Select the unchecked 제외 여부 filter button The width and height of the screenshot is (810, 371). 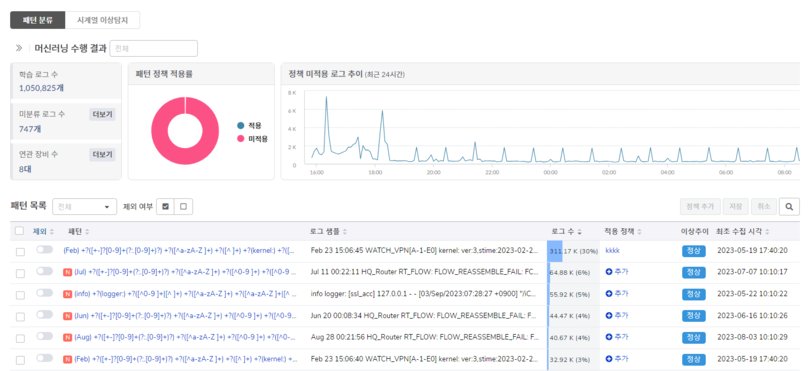pyautogui.click(x=183, y=206)
